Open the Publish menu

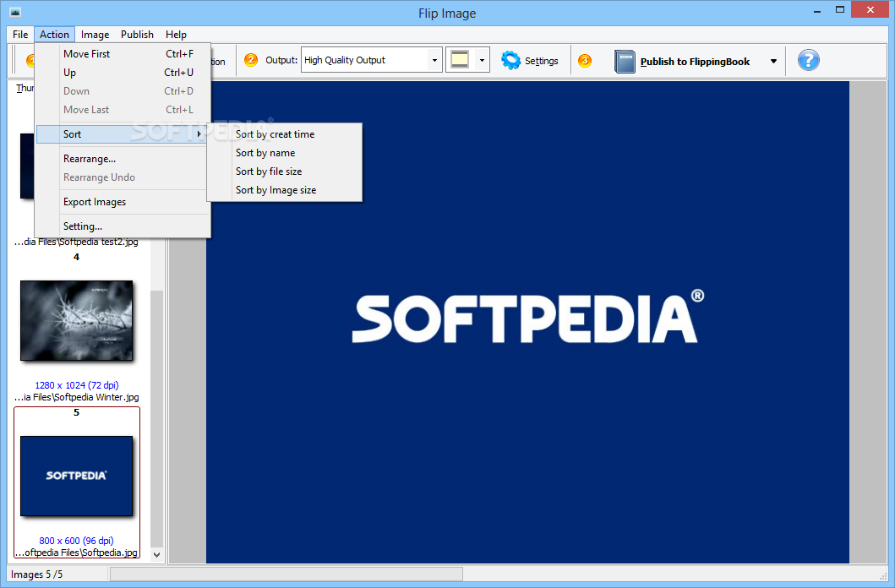pyautogui.click(x=137, y=35)
